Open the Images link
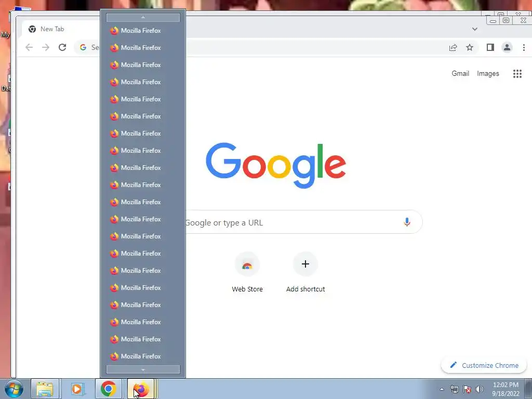532x399 pixels. [x=488, y=74]
